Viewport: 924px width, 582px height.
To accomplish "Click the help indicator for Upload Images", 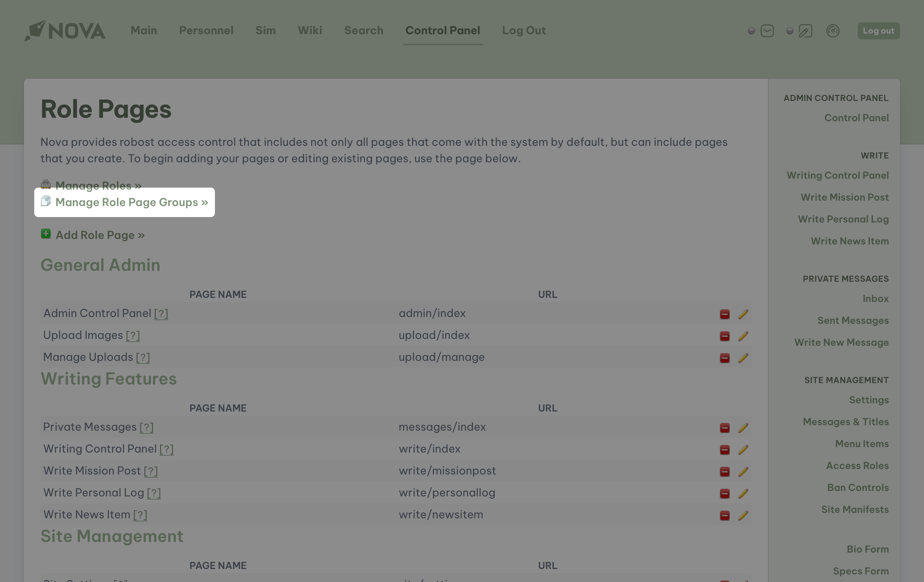I will tap(133, 335).
